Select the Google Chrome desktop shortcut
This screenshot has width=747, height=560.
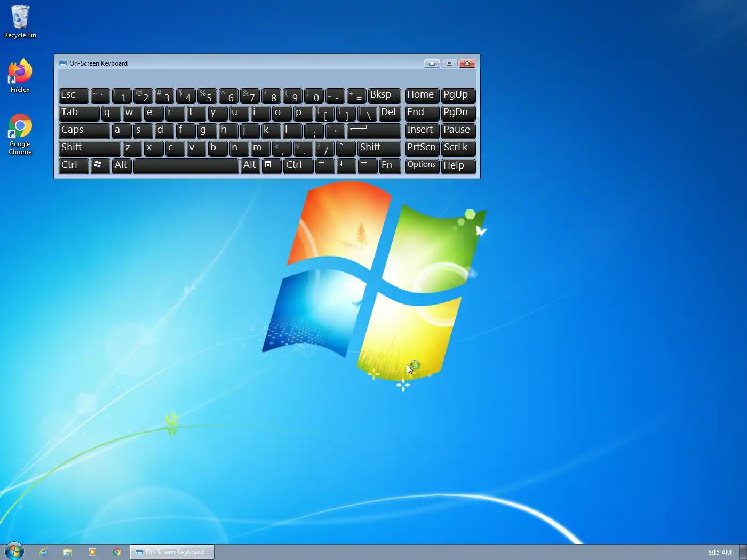(20, 134)
